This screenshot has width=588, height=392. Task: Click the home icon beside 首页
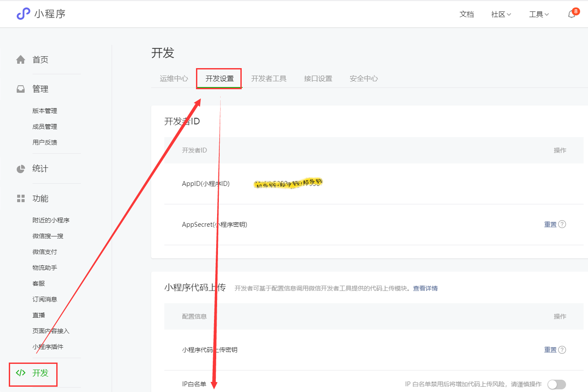[x=21, y=59]
